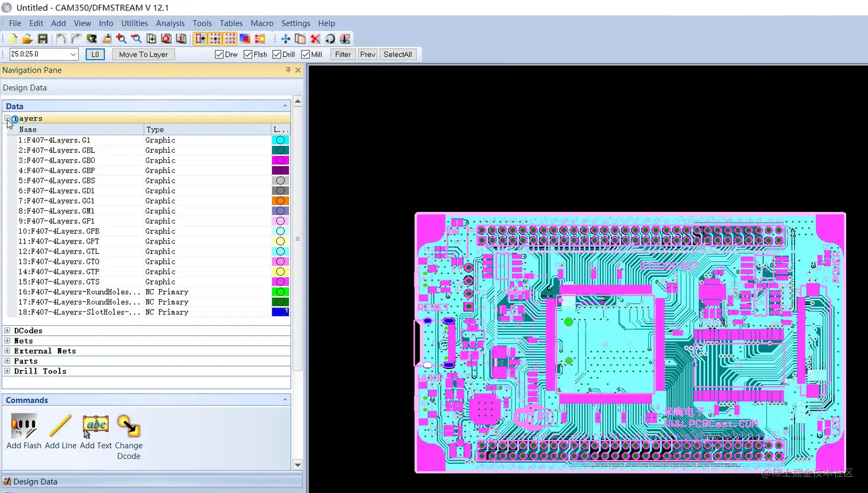This screenshot has width=868, height=493.
Task: Click the Undo arrow icon
Action: (x=61, y=38)
